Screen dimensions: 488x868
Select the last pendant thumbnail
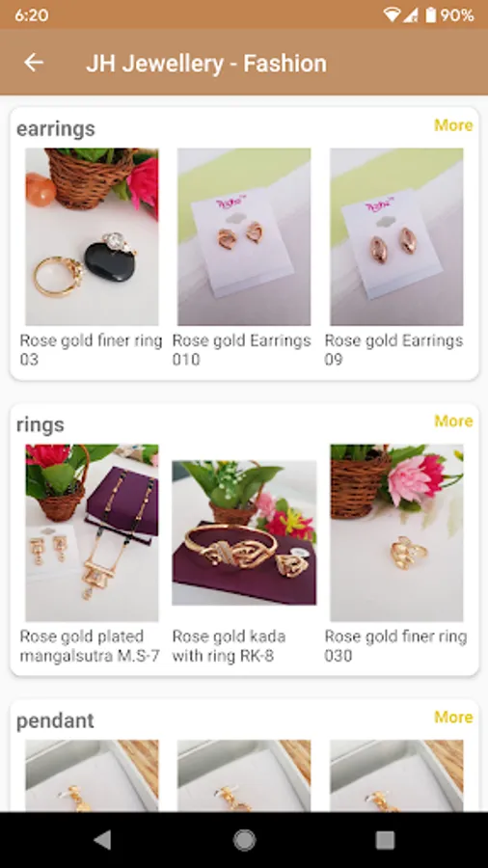coord(396,775)
